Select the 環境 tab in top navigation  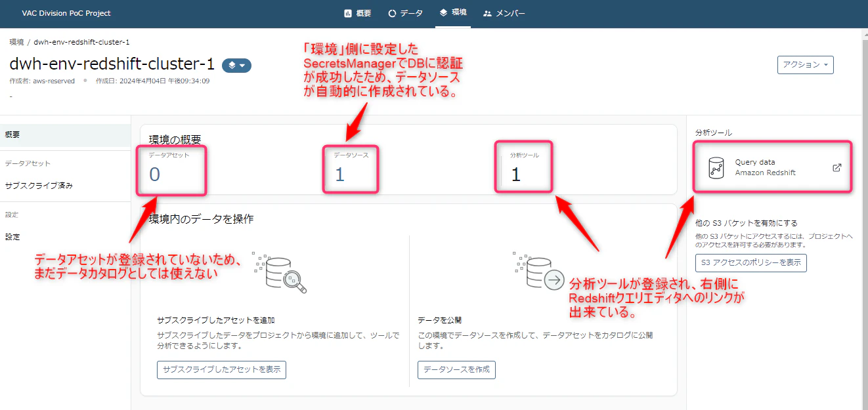(x=453, y=13)
